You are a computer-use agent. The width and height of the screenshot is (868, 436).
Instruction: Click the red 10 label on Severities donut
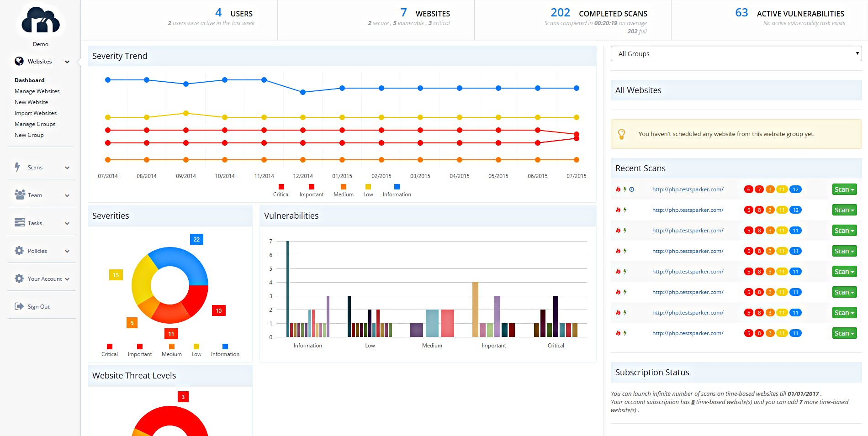click(219, 310)
